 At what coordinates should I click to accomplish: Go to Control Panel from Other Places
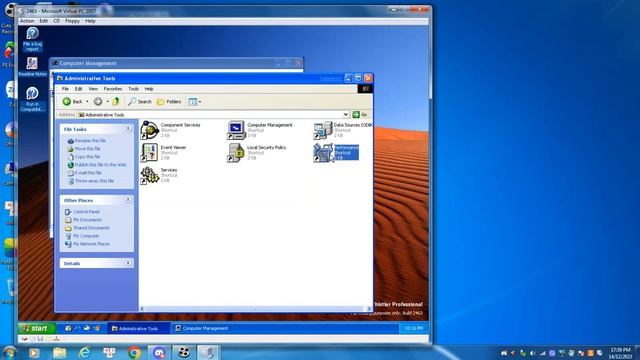click(86, 212)
